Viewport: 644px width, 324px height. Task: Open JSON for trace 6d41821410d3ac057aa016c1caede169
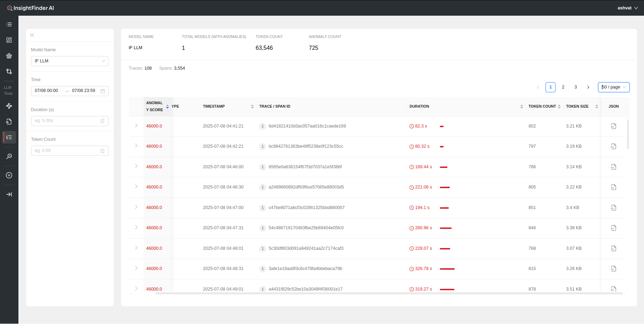(x=613, y=126)
